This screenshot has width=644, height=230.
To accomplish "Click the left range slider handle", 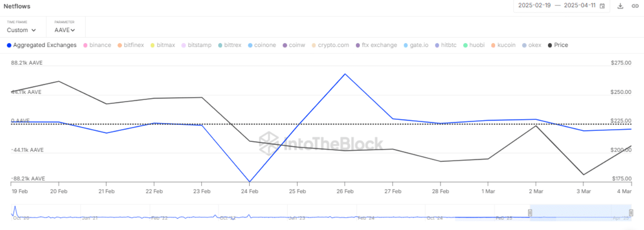I will pos(530,213).
